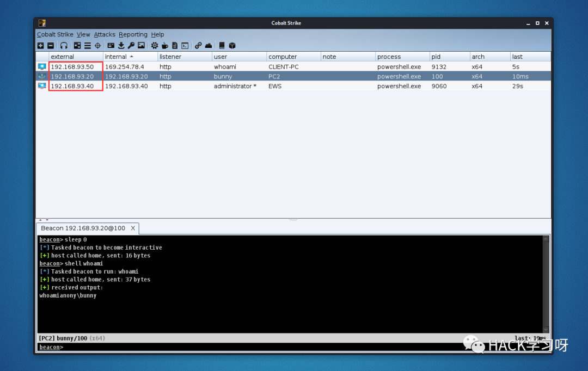Click the pid value 9060
The width and height of the screenshot is (588, 371).
pyautogui.click(x=439, y=86)
